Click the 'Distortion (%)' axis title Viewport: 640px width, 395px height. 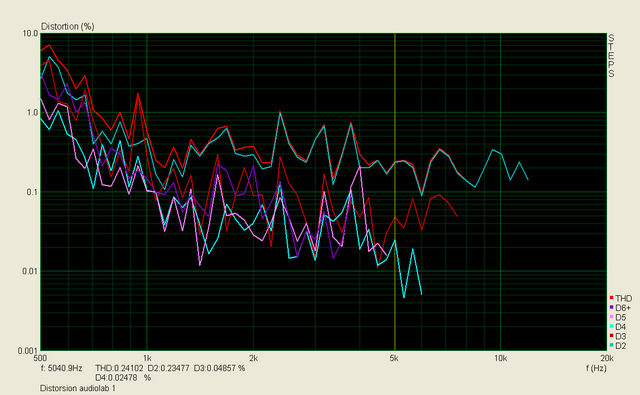click(x=68, y=27)
